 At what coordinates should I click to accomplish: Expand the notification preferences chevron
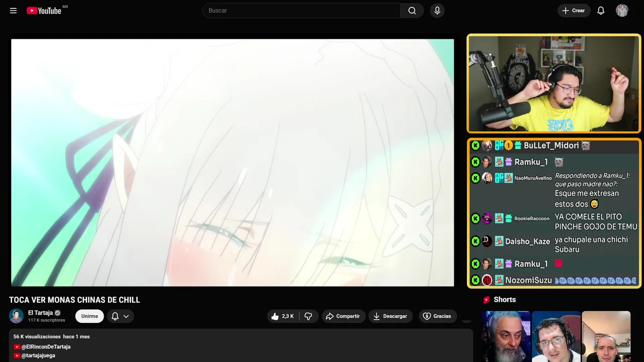126,316
